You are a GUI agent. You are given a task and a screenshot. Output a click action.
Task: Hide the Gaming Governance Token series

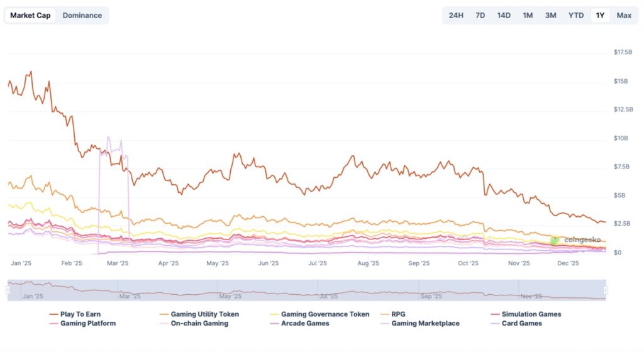coord(325,314)
